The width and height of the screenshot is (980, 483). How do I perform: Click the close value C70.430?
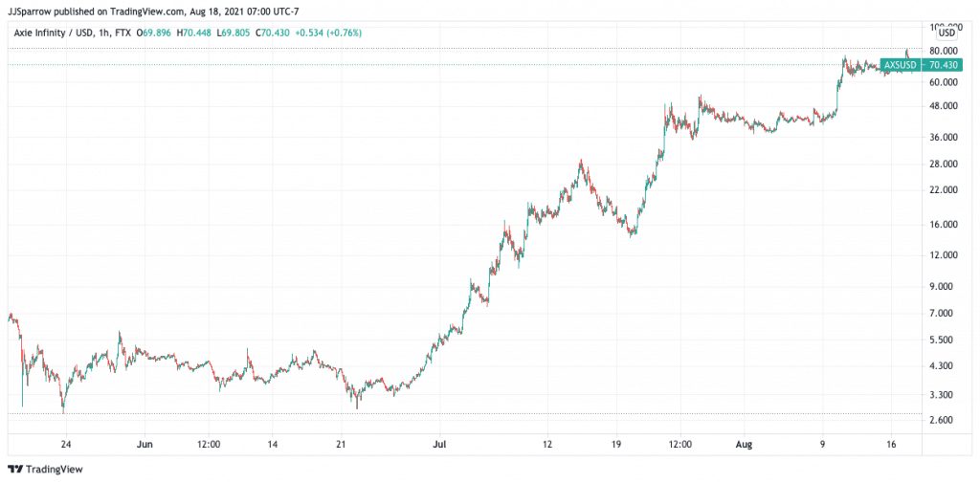(273, 33)
